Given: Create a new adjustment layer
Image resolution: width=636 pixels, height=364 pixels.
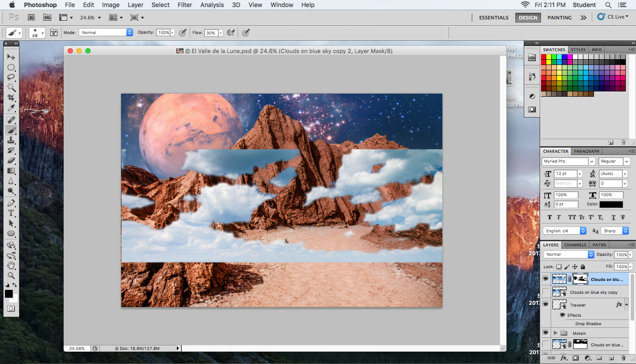Looking at the screenshot, I should click(587, 358).
